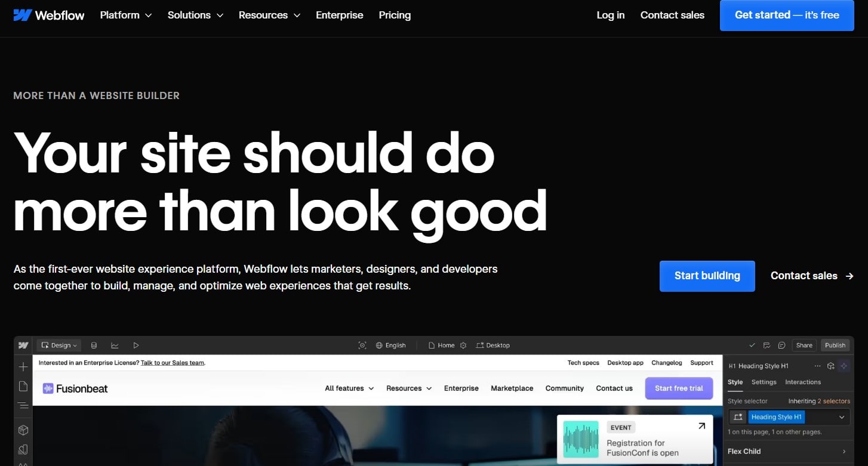
Task: Open the Solutions dropdown in the header
Action: pos(195,15)
